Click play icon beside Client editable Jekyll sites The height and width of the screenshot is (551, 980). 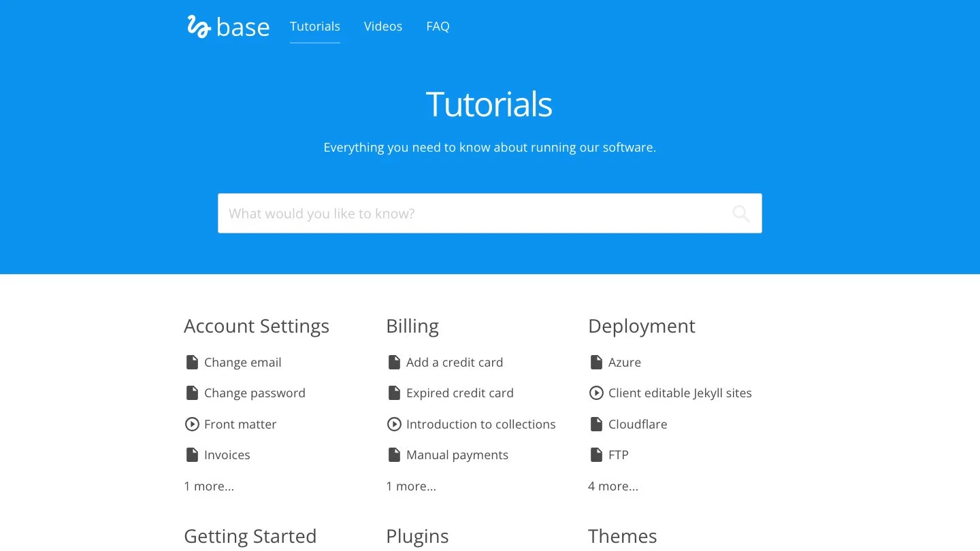coord(596,393)
